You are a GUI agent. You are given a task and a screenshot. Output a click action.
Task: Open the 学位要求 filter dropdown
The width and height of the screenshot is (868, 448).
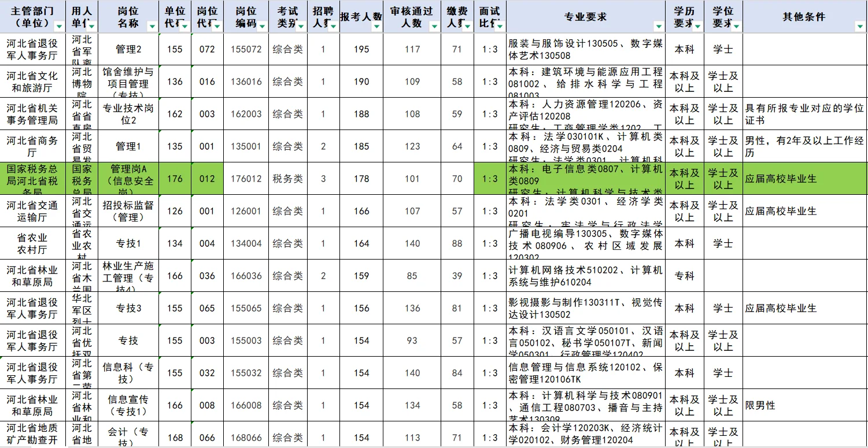736,26
